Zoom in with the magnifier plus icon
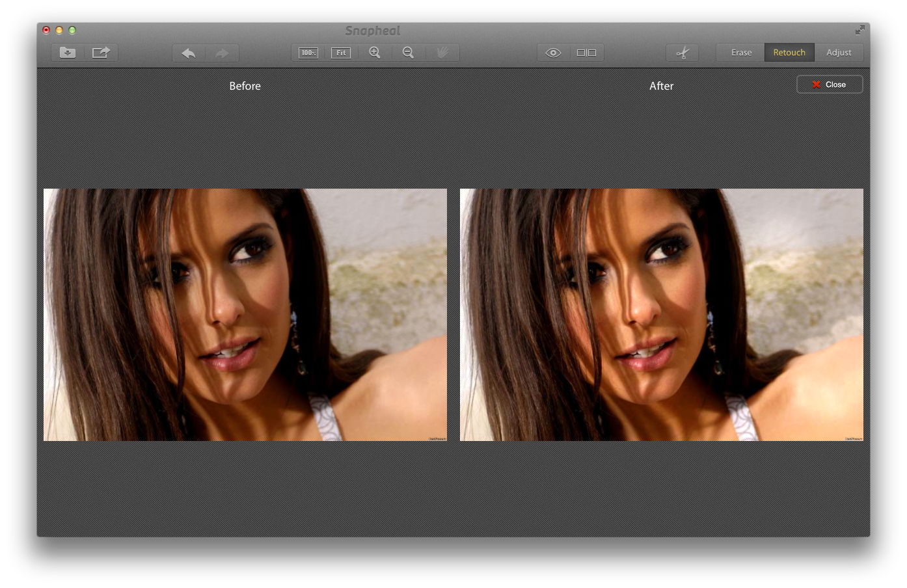The width and height of the screenshot is (907, 588). 375,53
